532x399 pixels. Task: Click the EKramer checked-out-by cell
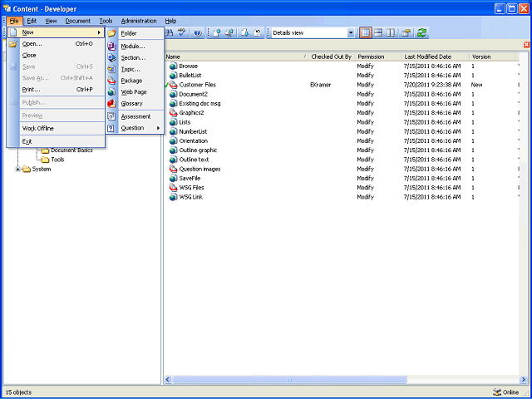tap(320, 85)
